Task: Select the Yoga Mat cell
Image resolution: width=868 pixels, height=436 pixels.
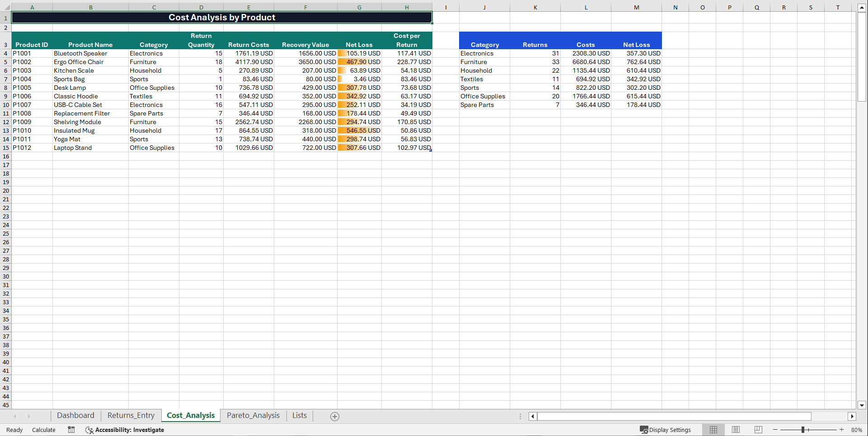Action: pyautogui.click(x=90, y=139)
